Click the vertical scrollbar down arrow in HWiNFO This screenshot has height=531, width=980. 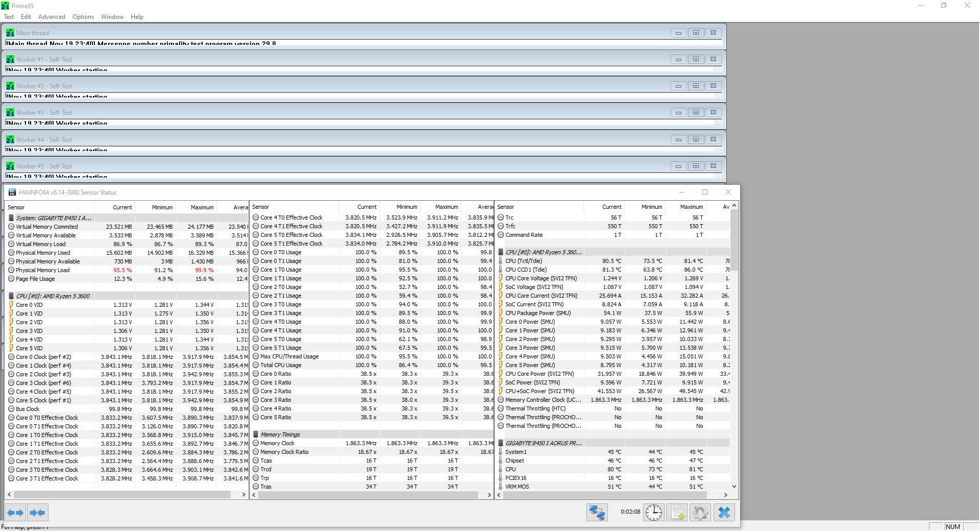pyautogui.click(x=734, y=487)
